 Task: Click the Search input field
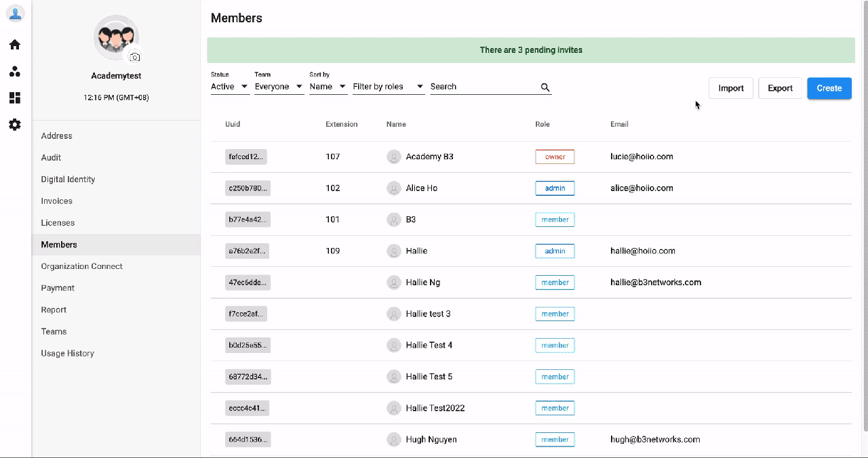(x=484, y=87)
